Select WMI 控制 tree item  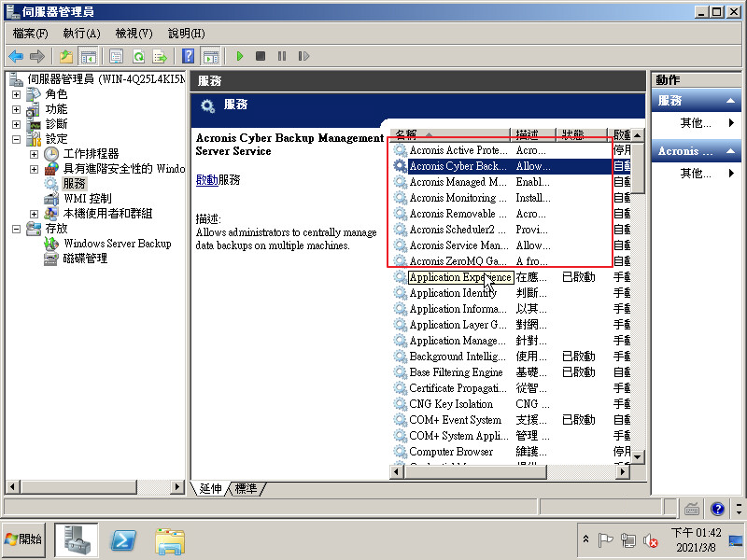88,199
